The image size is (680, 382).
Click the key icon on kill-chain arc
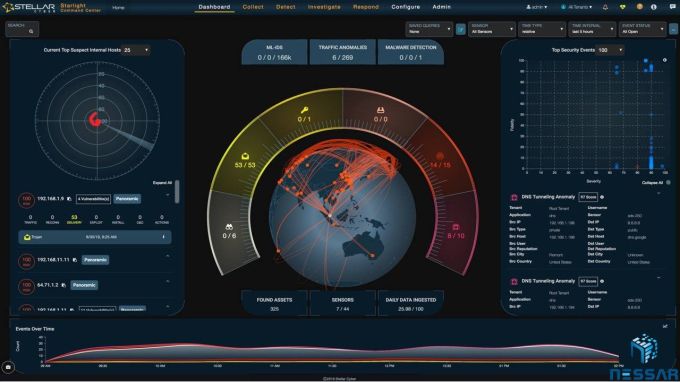pyautogui.click(x=304, y=110)
